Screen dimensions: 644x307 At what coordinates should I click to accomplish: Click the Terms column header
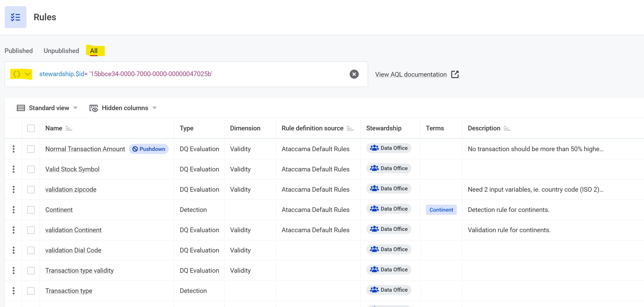click(x=435, y=128)
